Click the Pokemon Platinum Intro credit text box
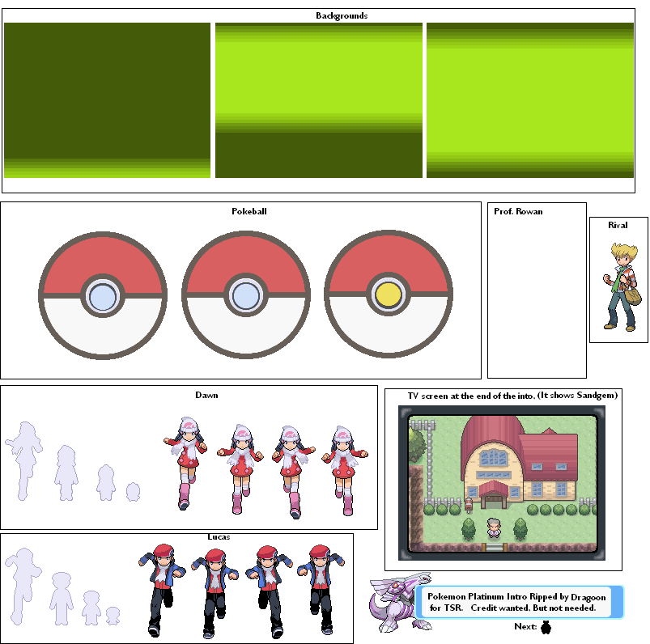 pos(518,603)
